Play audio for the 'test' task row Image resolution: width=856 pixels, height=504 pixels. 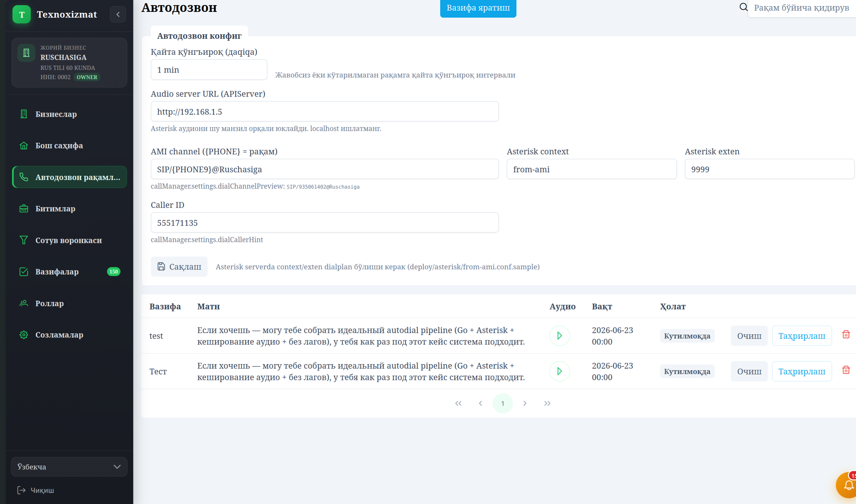point(559,336)
